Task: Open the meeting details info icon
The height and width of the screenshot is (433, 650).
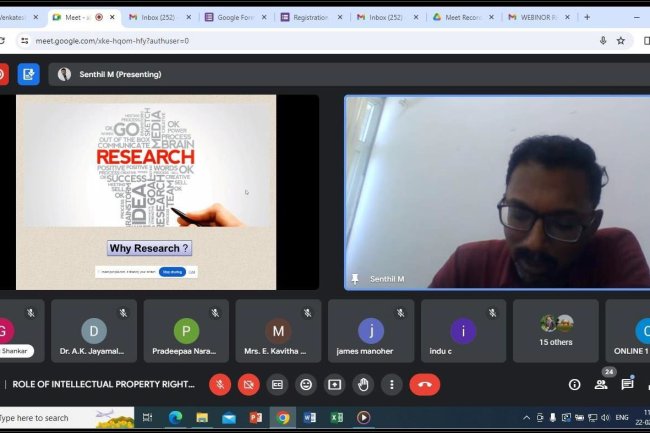Action: click(574, 384)
